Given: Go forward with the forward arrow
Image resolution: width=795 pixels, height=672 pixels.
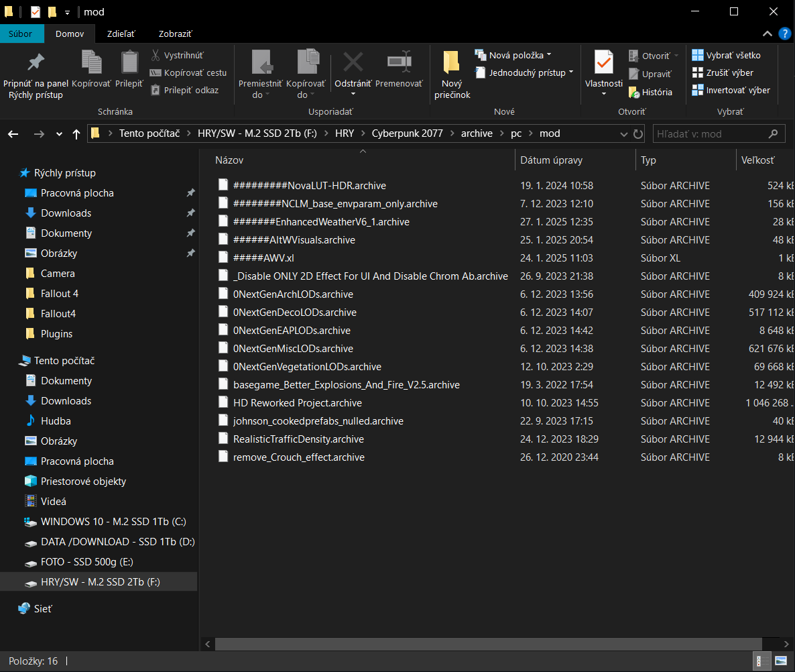Looking at the screenshot, I should pyautogui.click(x=38, y=134).
